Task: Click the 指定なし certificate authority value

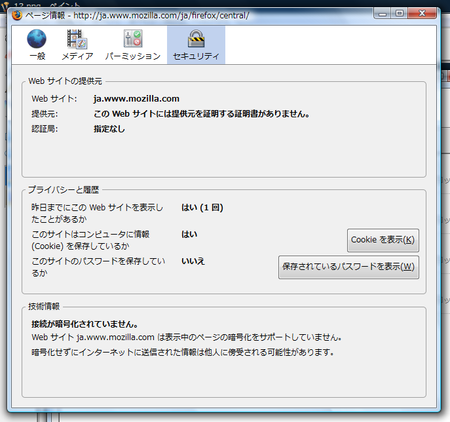Action: [x=109, y=129]
